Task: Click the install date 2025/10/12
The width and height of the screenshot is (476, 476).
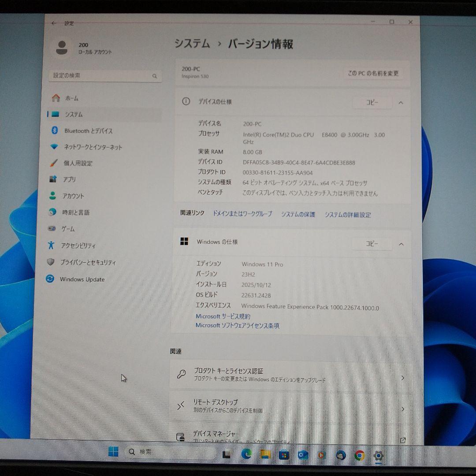Action: (256, 285)
